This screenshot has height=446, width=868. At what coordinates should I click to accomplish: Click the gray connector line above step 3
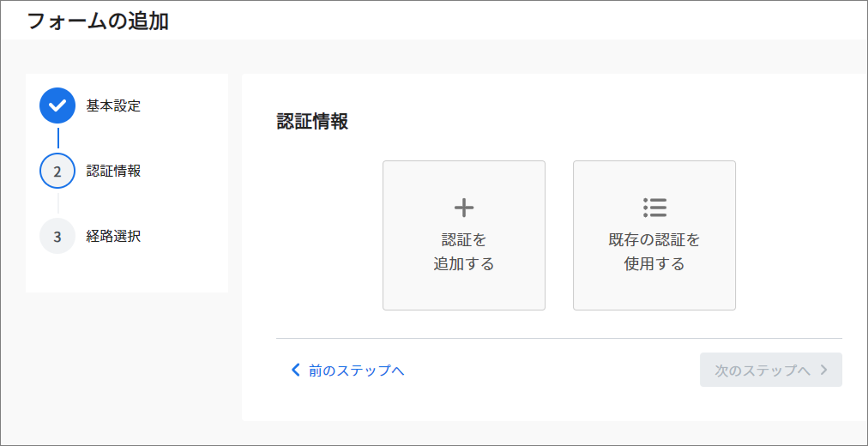click(x=57, y=203)
